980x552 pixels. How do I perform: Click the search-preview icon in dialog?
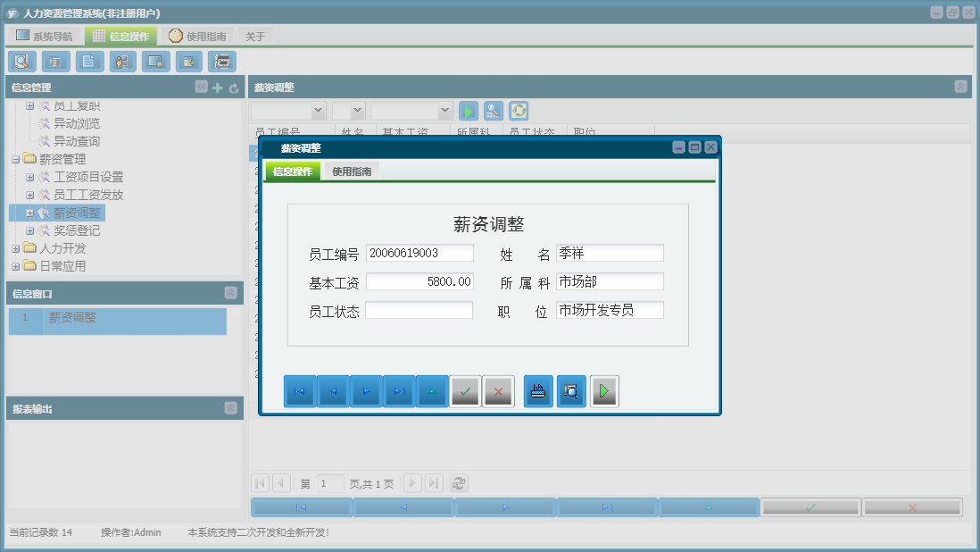[571, 391]
